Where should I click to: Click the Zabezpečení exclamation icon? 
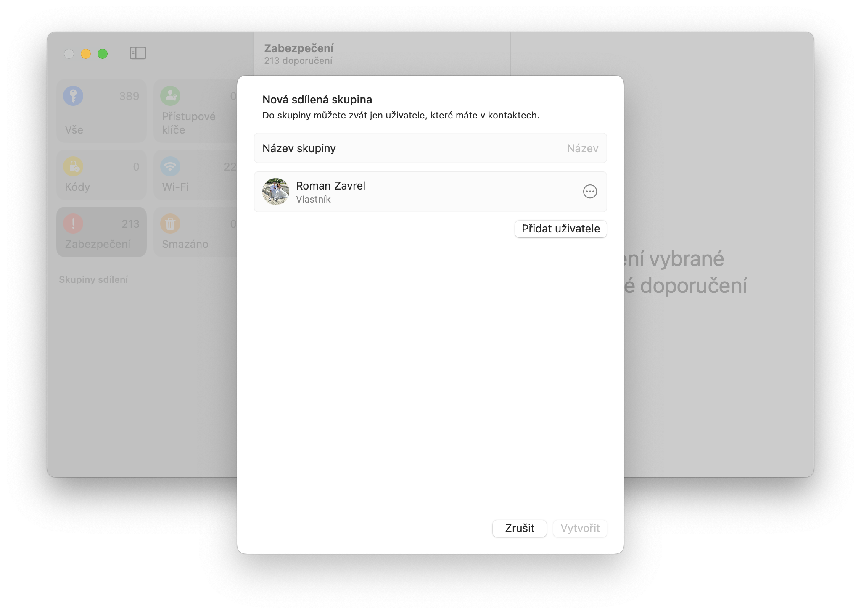(73, 224)
